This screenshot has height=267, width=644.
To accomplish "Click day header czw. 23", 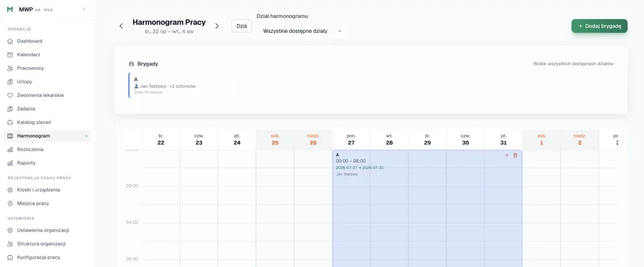I will coord(199,140).
